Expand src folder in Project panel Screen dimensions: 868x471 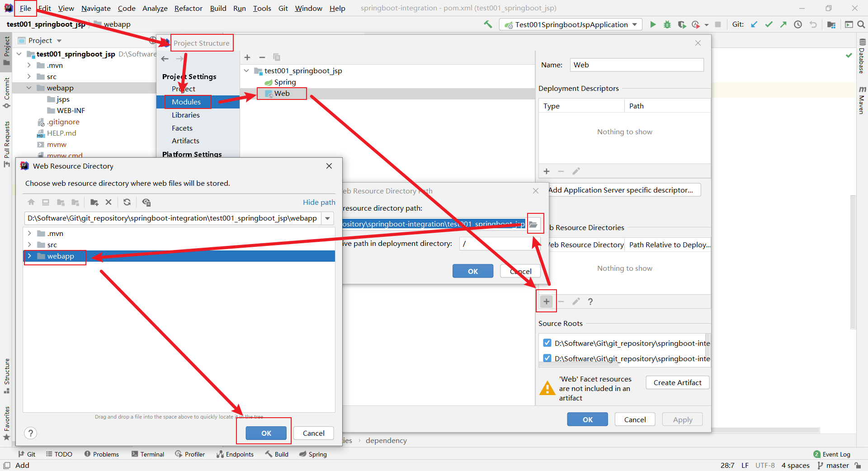[29, 76]
